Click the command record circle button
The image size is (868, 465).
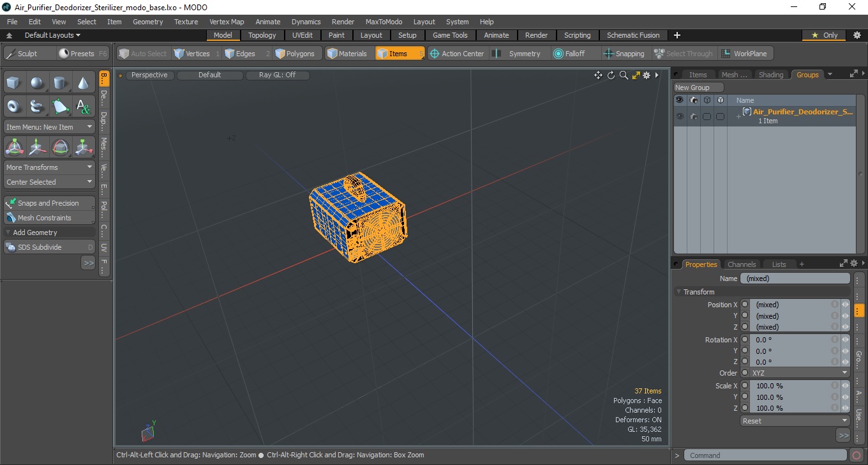pos(857,455)
